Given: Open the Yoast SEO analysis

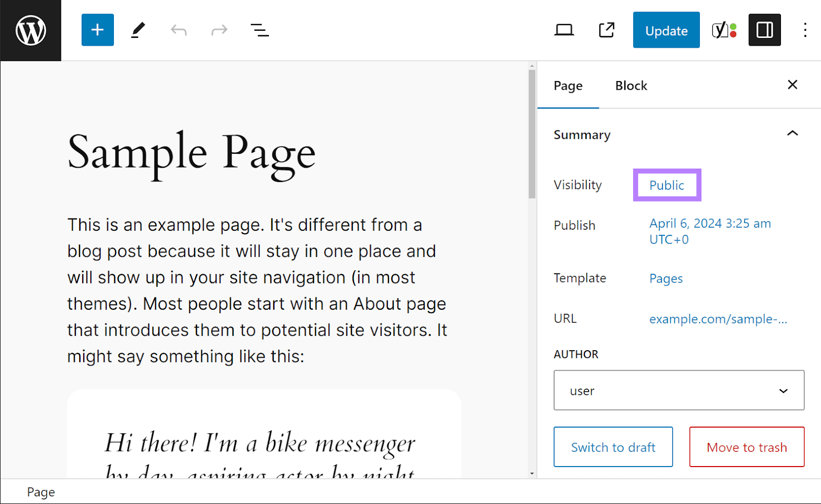Looking at the screenshot, I should [x=724, y=30].
